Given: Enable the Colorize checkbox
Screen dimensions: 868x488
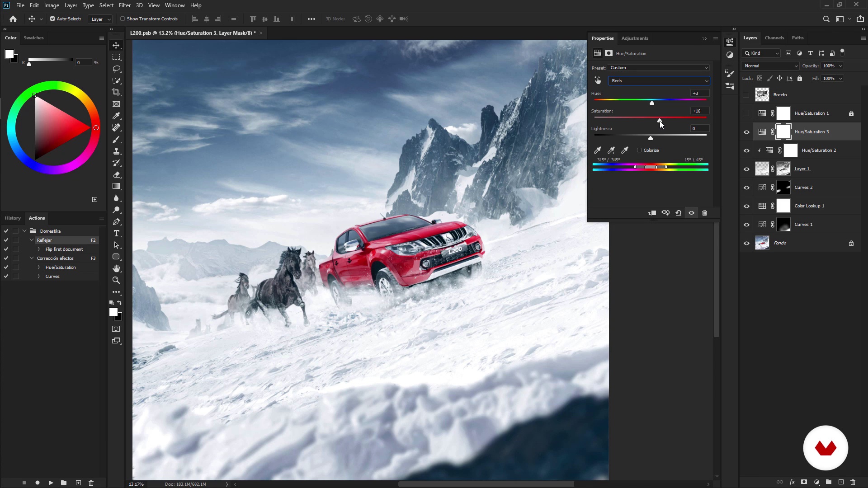Looking at the screenshot, I should tap(639, 150).
